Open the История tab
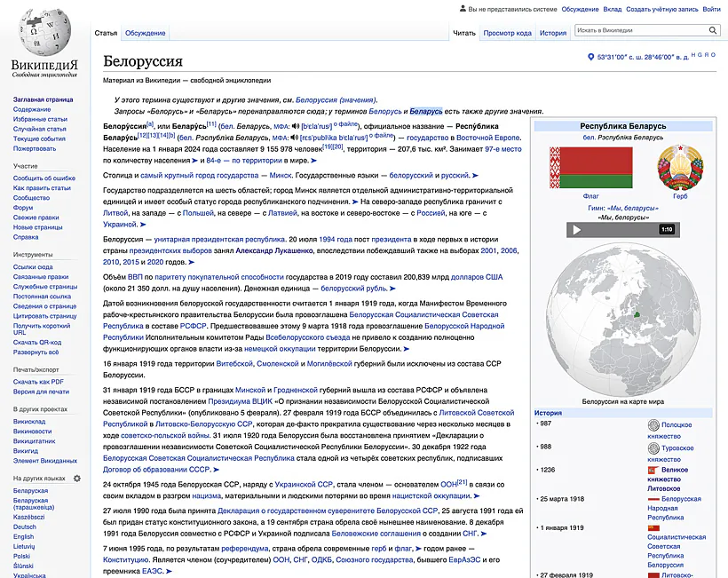Image resolution: width=728 pixels, height=578 pixels. (553, 33)
